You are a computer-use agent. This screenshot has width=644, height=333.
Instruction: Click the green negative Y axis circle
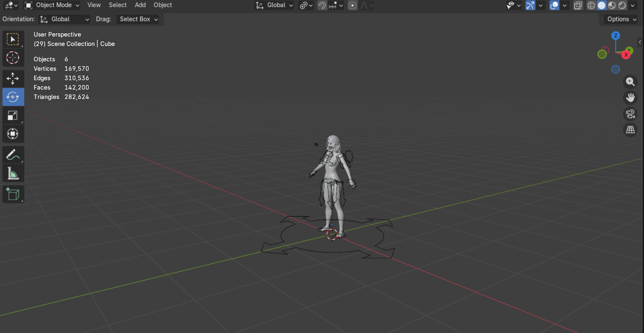click(602, 54)
